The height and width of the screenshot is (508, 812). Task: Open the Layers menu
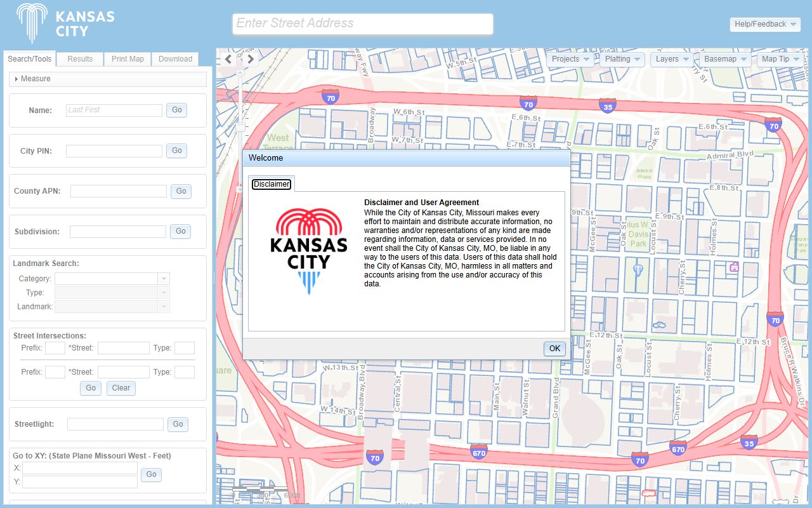672,59
